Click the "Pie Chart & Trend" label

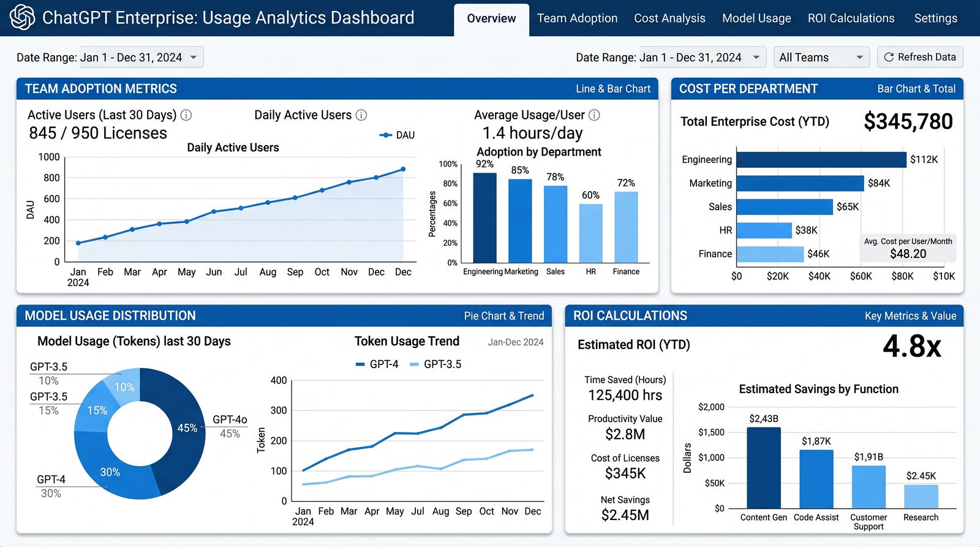[x=504, y=316]
